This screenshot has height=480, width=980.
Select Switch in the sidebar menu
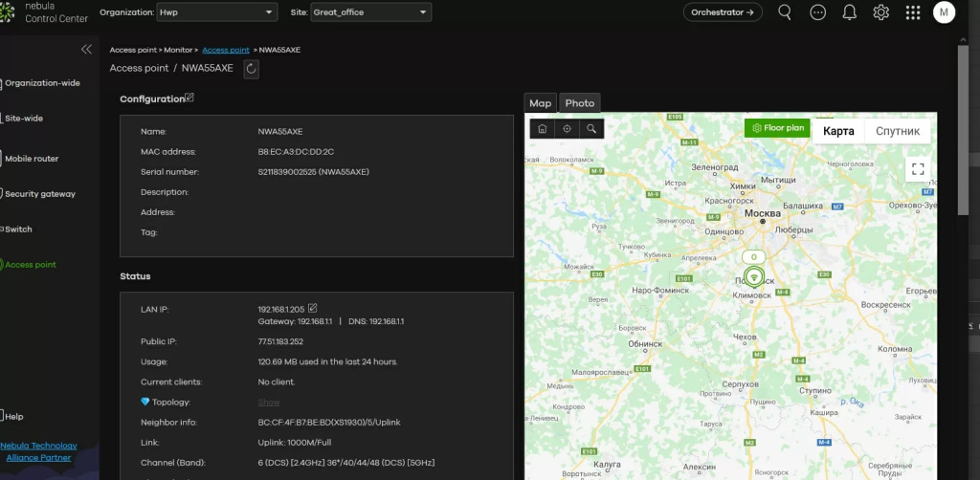18,229
